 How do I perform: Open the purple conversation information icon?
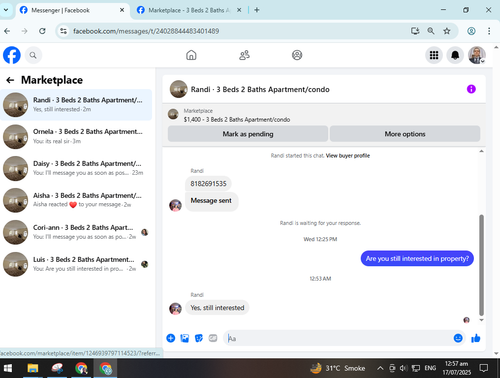pyautogui.click(x=471, y=89)
